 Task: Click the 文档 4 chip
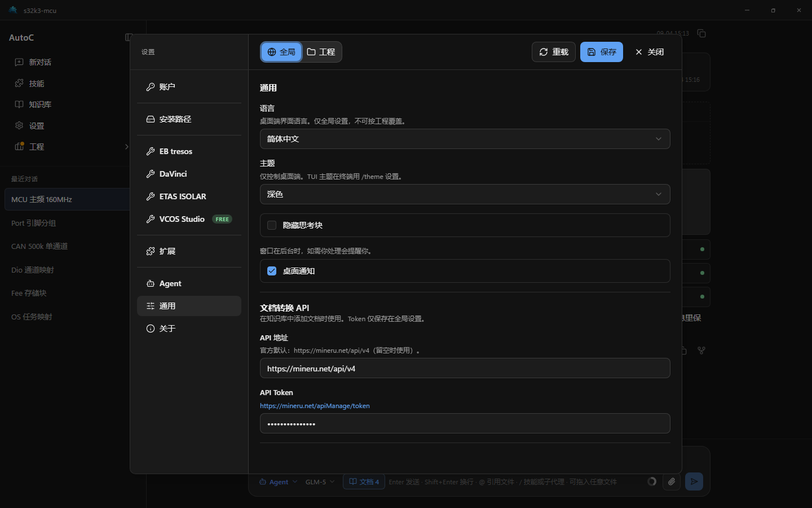point(364,482)
